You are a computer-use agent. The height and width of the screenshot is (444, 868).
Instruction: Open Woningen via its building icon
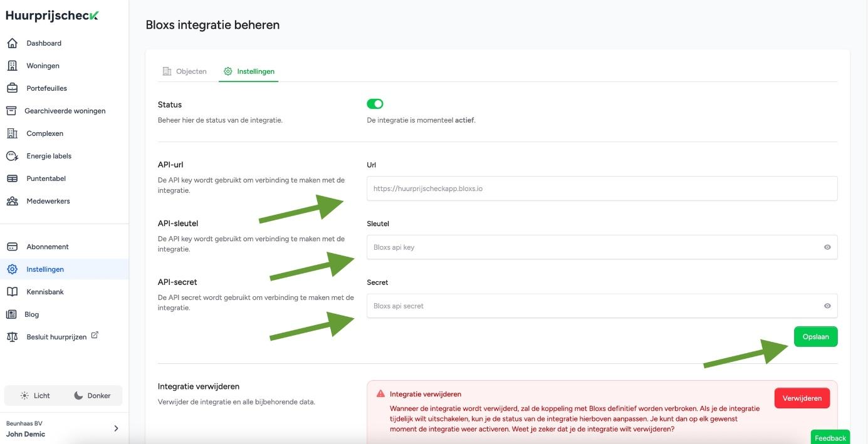click(12, 66)
